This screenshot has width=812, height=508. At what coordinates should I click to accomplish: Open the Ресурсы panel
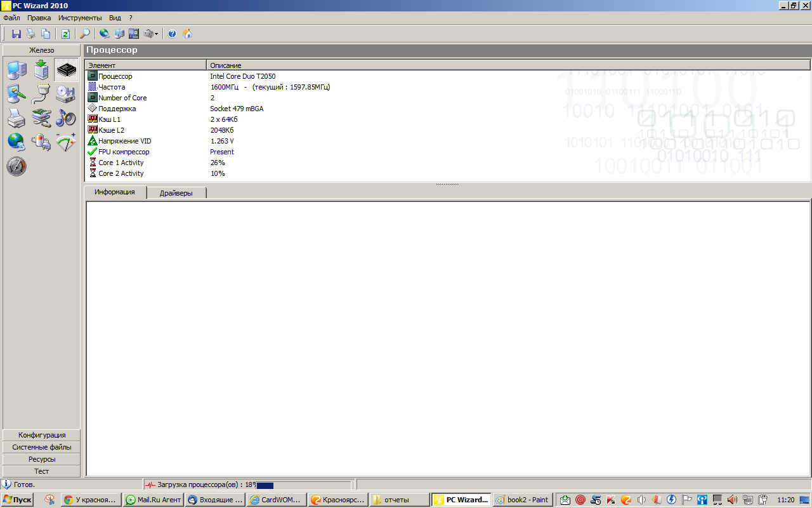tap(42, 459)
